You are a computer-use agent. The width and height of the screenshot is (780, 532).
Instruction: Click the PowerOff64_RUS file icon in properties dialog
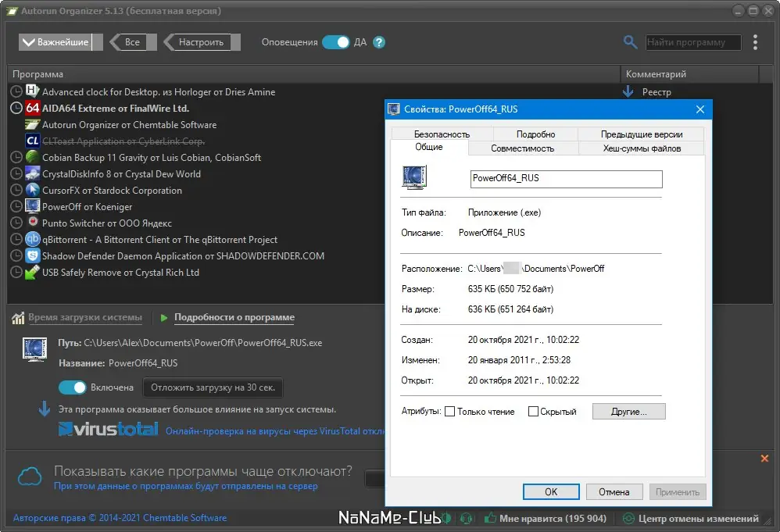pyautogui.click(x=414, y=178)
